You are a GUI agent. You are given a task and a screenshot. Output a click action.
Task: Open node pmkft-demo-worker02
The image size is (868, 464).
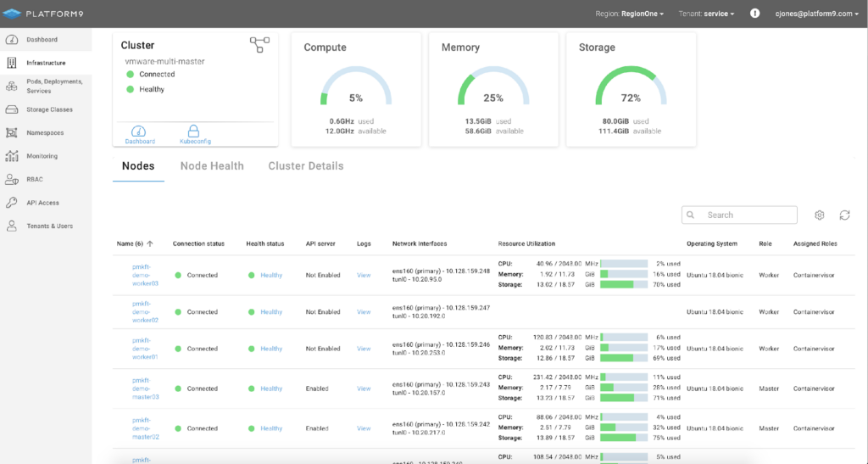145,311
